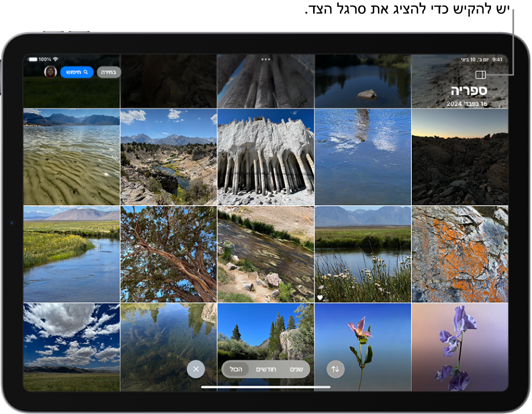Open the blue water cloud reflection photo
This screenshot has width=532, height=414.
[362, 157]
